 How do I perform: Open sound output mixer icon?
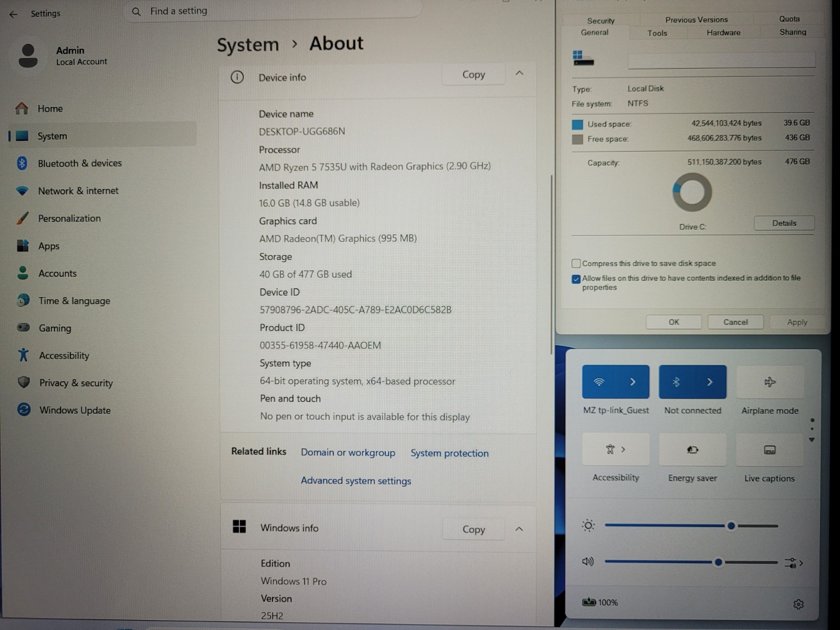(793, 563)
